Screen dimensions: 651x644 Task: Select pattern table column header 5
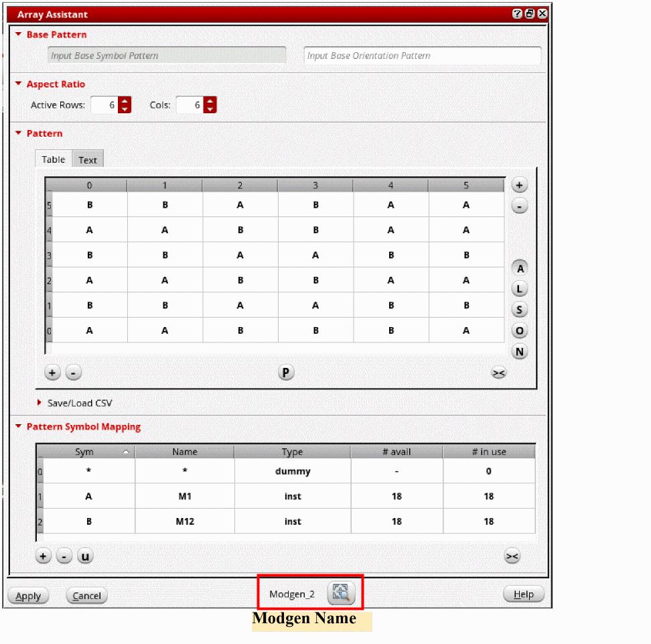pyautogui.click(x=466, y=186)
